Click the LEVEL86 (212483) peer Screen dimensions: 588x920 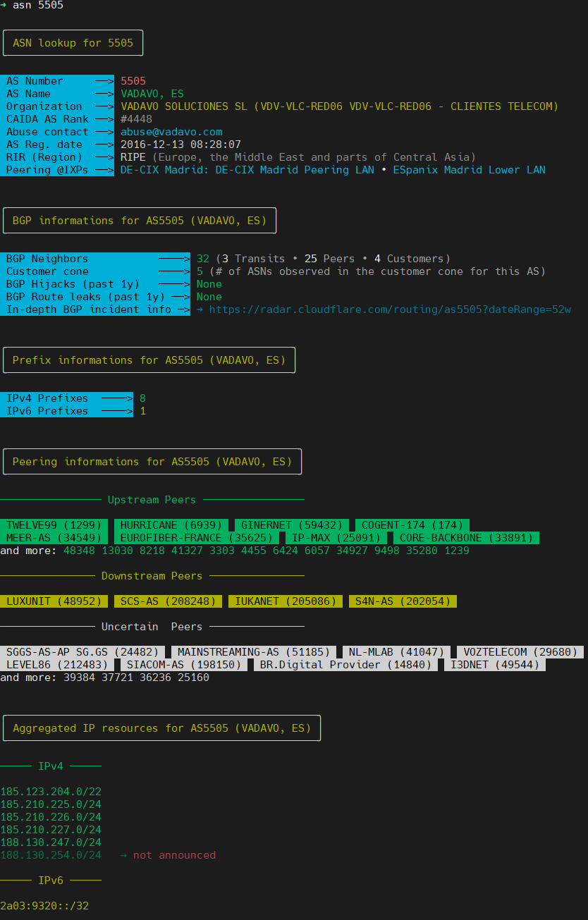[x=57, y=665]
